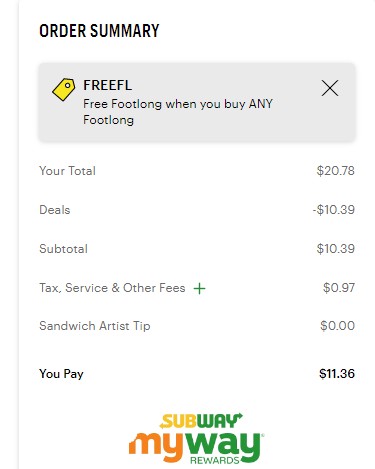Click the $11.36 final amount
This screenshot has width=375, height=469.
click(337, 374)
